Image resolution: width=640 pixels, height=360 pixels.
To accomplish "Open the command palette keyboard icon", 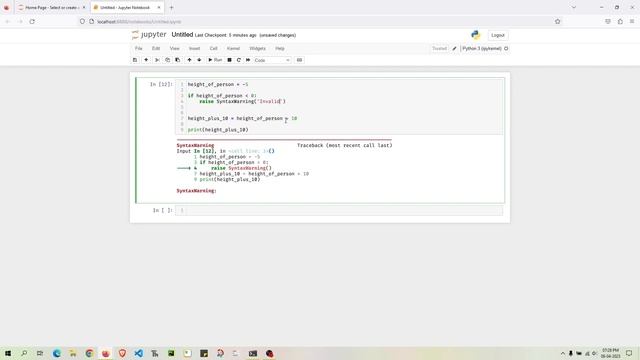I will point(299,60).
